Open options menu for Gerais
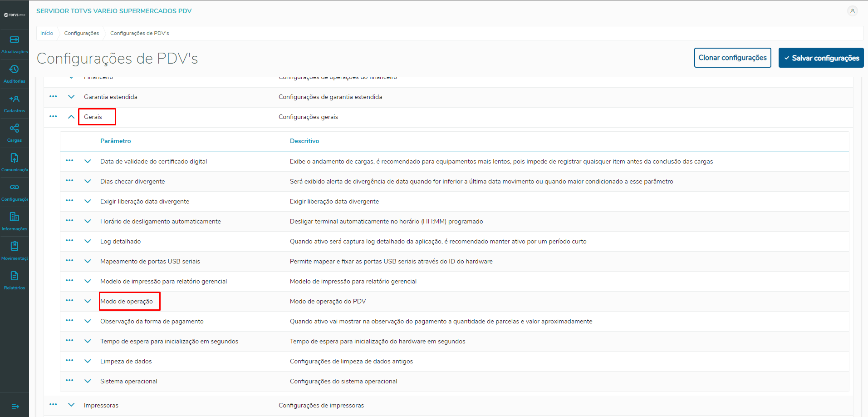 coord(53,117)
